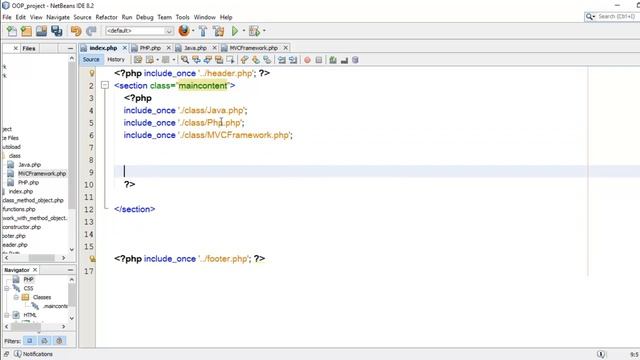The width and height of the screenshot is (640, 360).
Task: Collapse the CSS node in Navigator
Action: pyautogui.click(x=7, y=288)
